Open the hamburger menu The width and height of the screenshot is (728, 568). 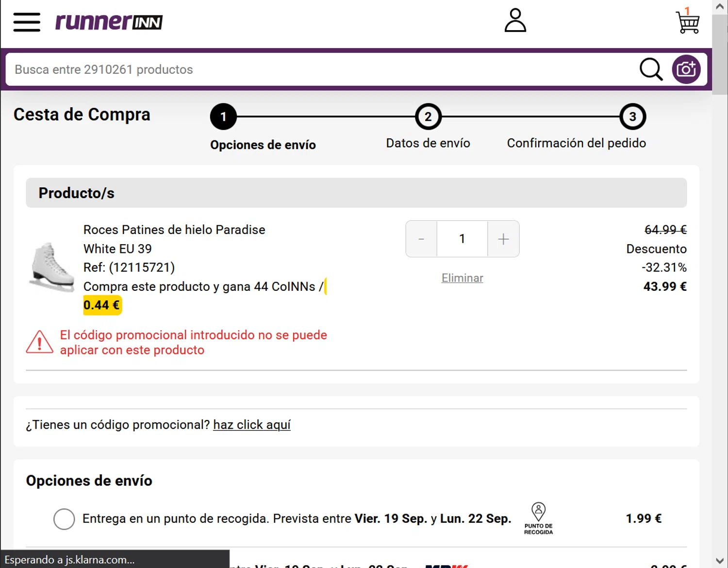tap(27, 22)
